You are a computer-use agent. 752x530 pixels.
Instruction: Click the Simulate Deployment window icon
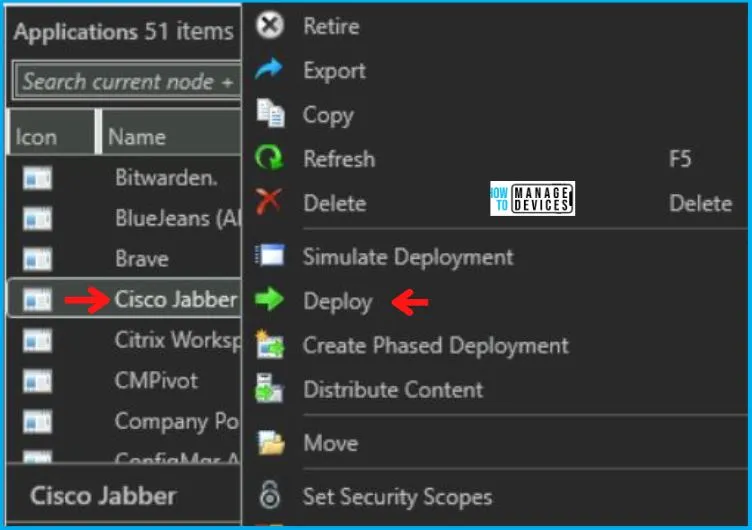270,255
